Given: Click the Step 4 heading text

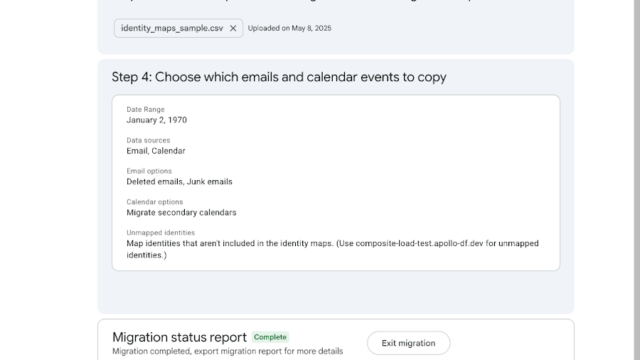Looking at the screenshot, I should tap(279, 77).
